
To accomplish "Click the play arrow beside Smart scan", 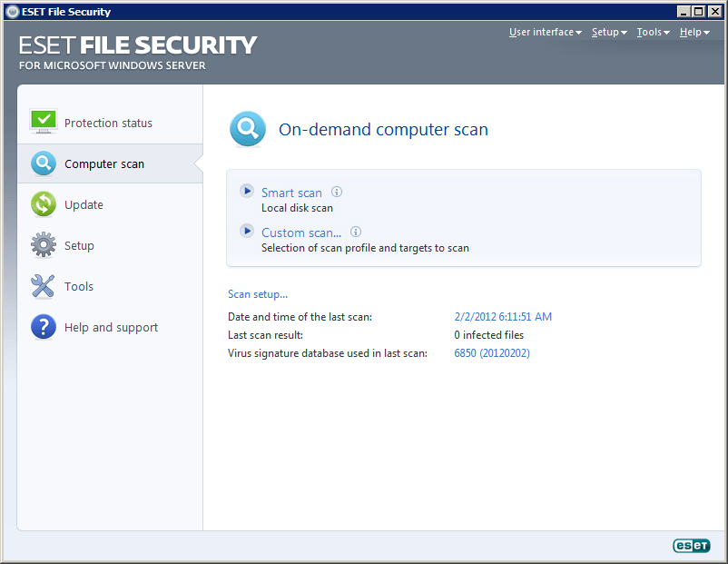I will [x=247, y=191].
